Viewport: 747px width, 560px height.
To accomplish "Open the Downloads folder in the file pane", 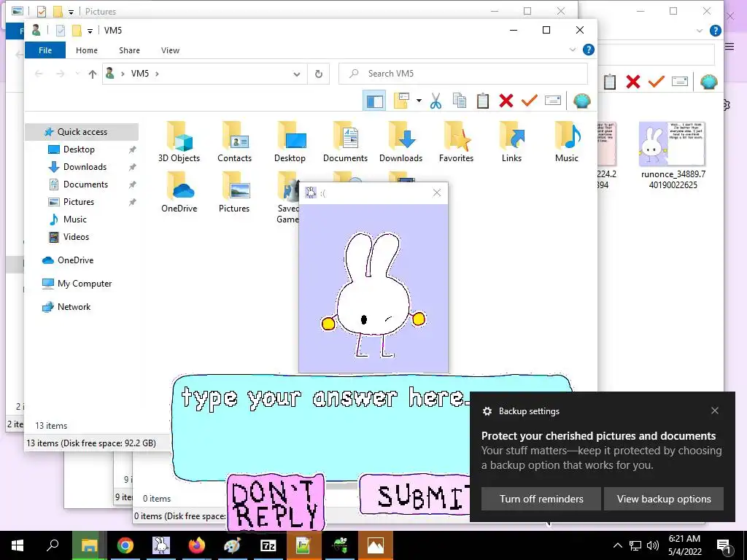I will point(400,142).
